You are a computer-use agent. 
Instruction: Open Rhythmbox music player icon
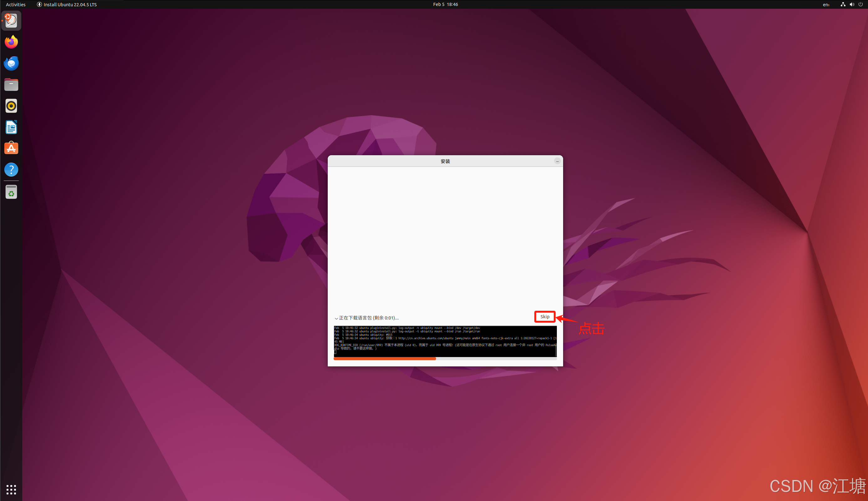[11, 106]
